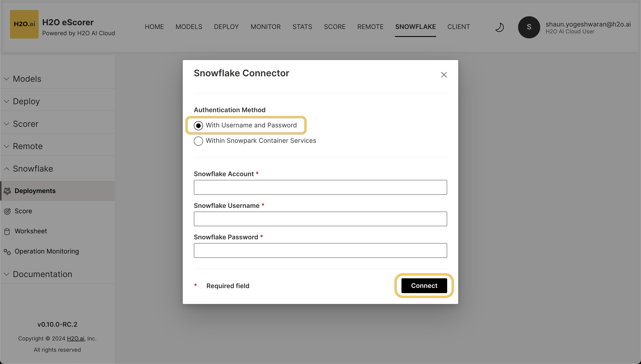This screenshot has height=364, width=641.
Task: Click the Operation Monitoring gears icon
Action: [x=7, y=251]
